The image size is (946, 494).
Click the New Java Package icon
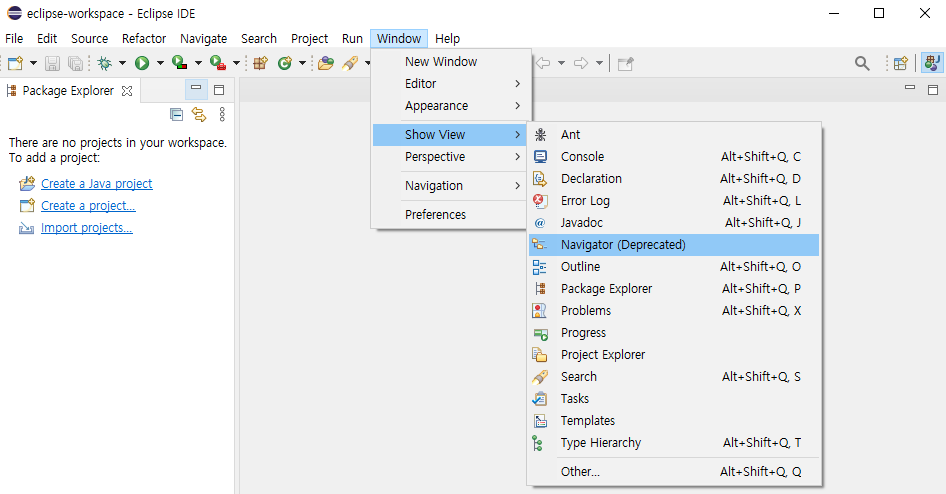tap(261, 63)
